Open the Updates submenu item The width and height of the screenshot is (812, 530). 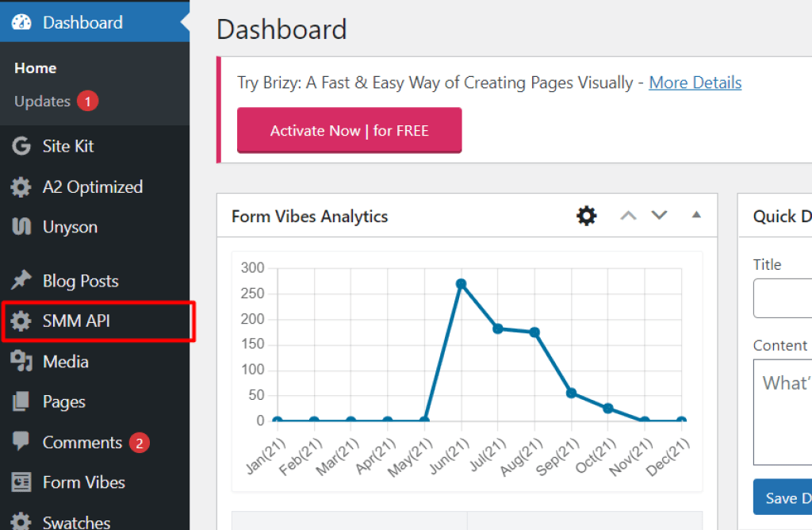[x=43, y=102]
